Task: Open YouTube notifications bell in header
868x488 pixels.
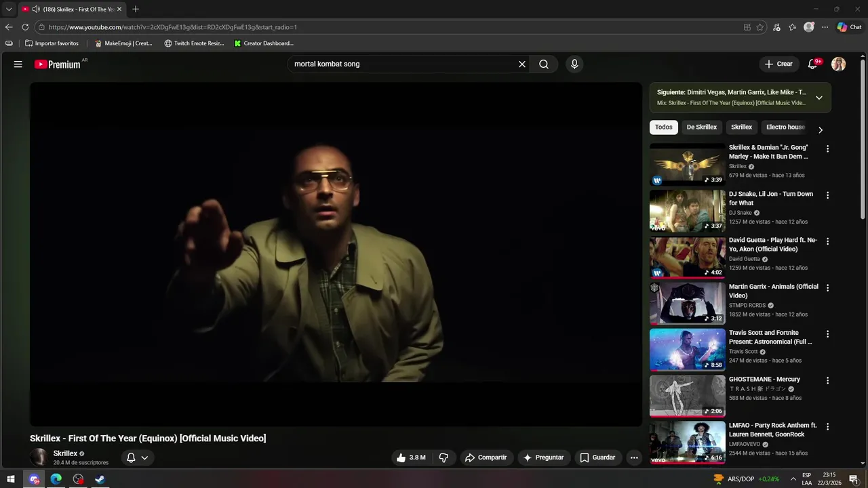Action: (813, 64)
